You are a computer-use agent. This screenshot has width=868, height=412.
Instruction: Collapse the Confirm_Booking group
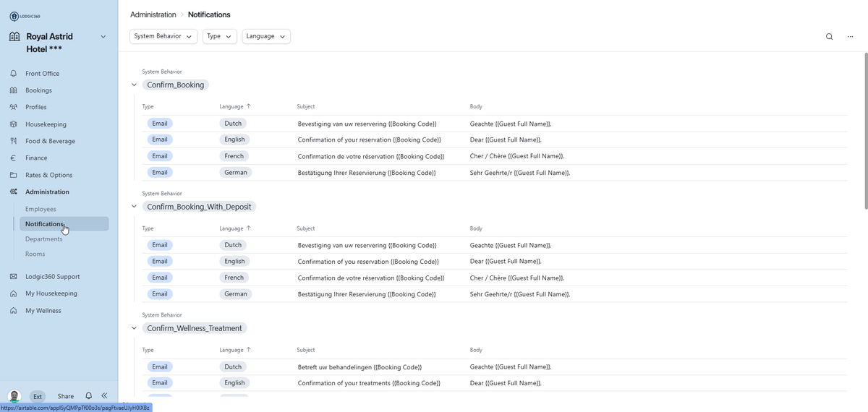pos(134,85)
